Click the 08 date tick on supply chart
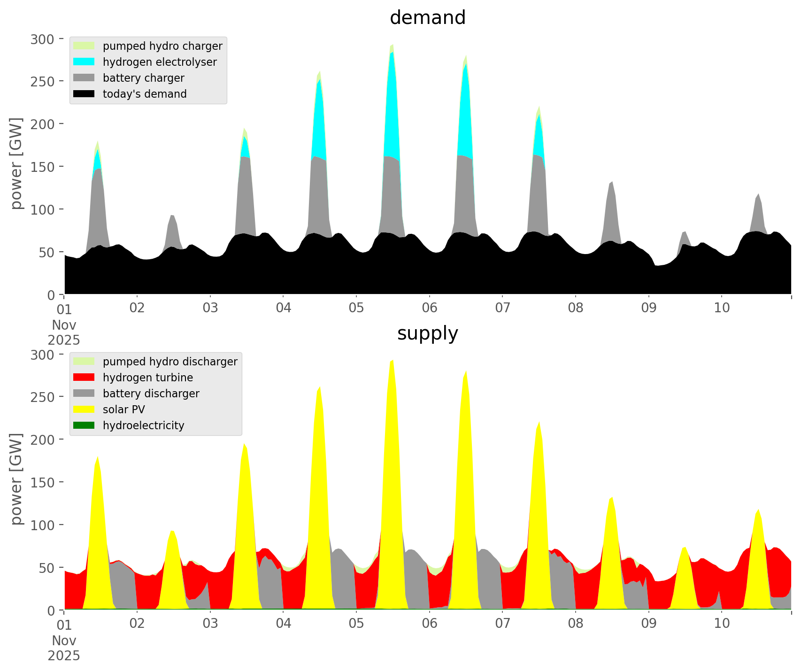This screenshot has width=801, height=672. tap(576, 624)
